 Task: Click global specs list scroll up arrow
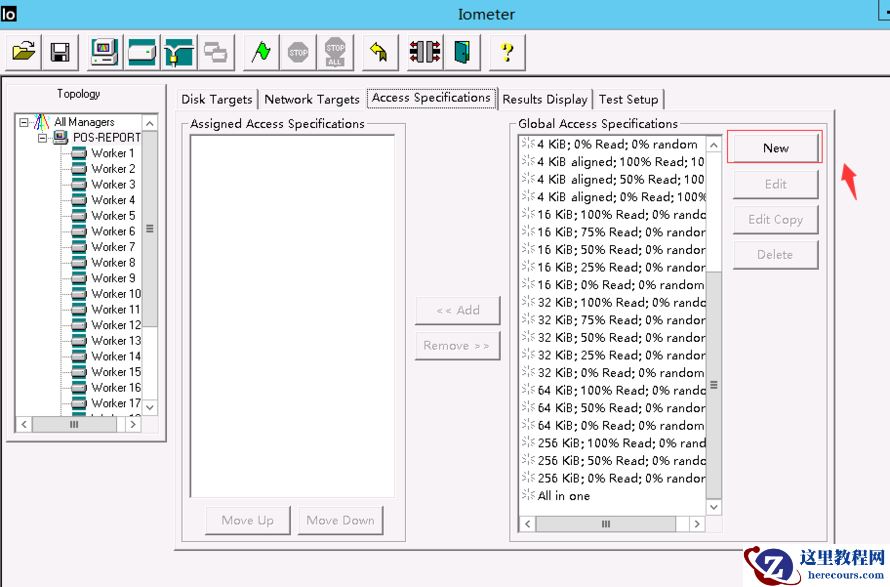[714, 145]
